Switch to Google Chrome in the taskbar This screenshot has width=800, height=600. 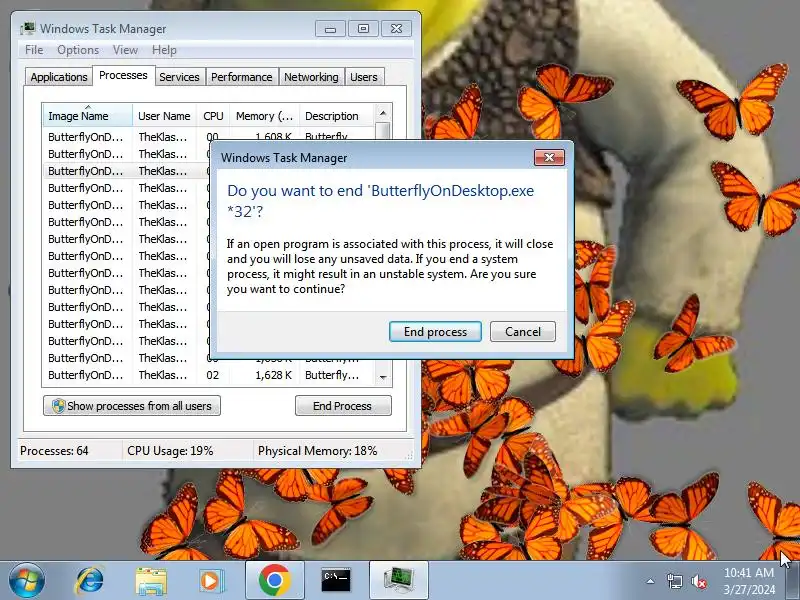coord(274,581)
